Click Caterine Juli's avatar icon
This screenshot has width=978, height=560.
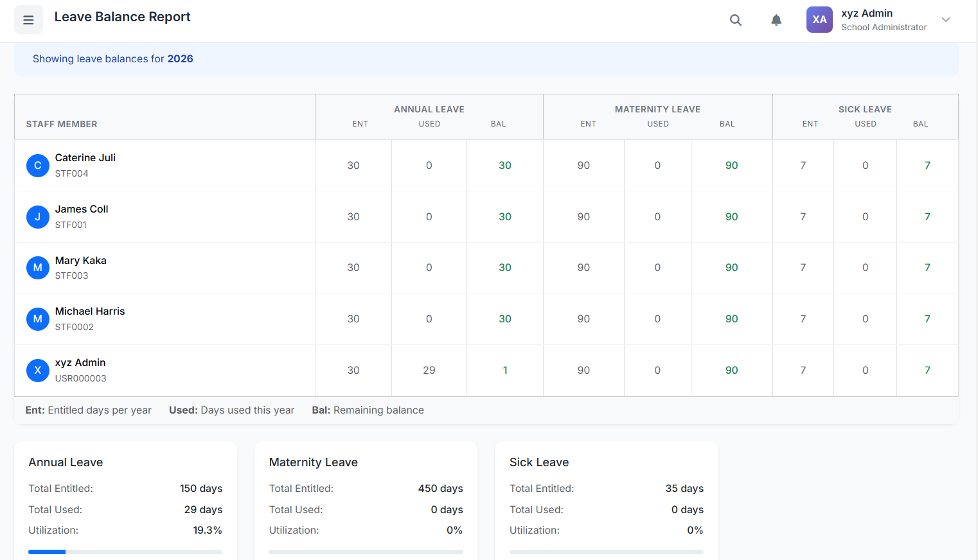[37, 166]
